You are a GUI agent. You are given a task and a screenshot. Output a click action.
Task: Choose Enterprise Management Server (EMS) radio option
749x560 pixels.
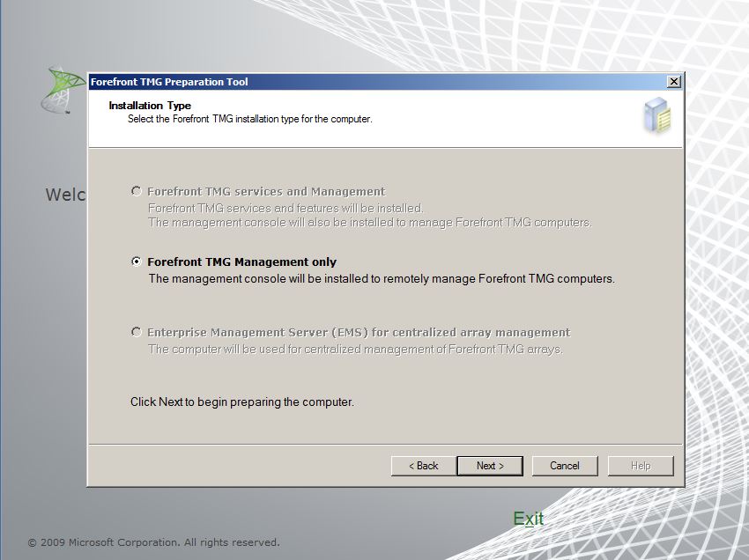click(x=137, y=332)
